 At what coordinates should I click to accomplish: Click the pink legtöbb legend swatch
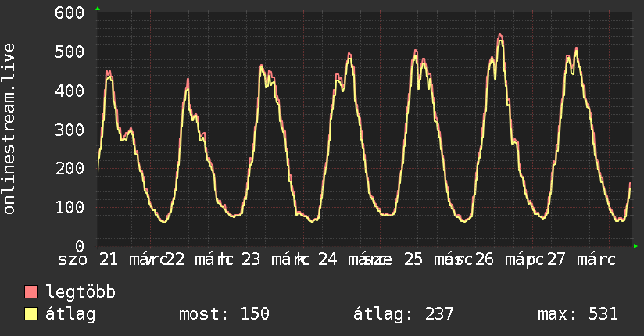[x=31, y=293]
